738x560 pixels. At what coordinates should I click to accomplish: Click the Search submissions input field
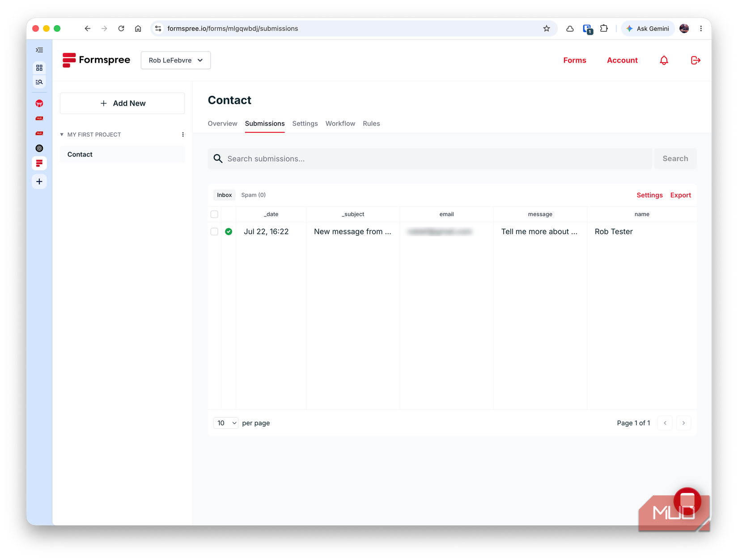[430, 159]
